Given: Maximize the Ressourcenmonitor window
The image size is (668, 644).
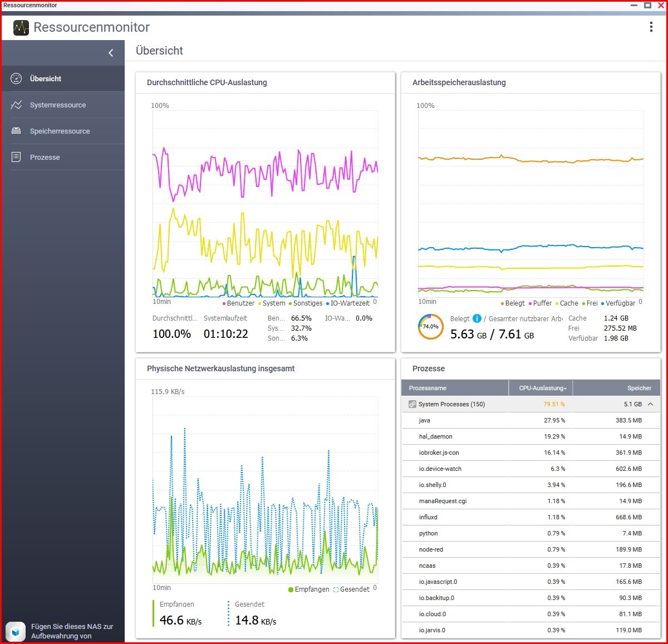Looking at the screenshot, I should tap(647, 5).
